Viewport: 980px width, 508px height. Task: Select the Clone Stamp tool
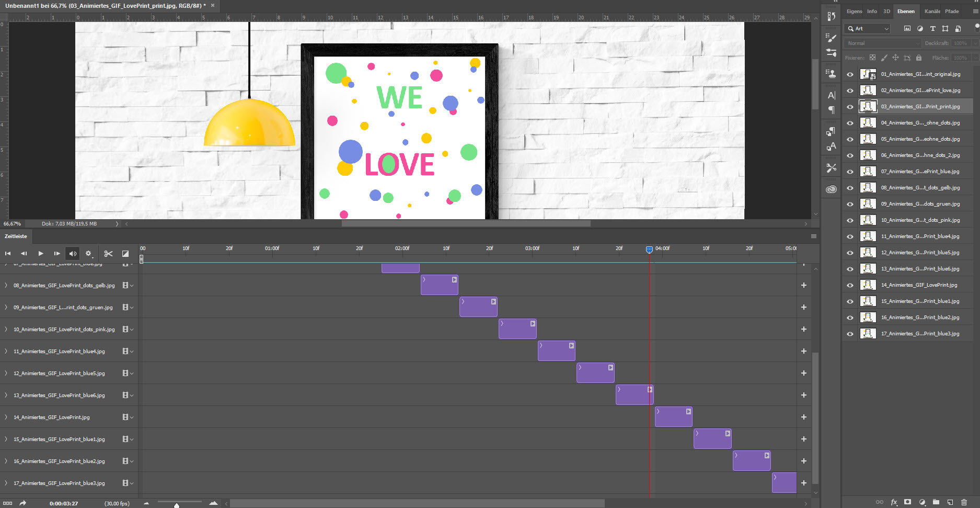pos(831,73)
